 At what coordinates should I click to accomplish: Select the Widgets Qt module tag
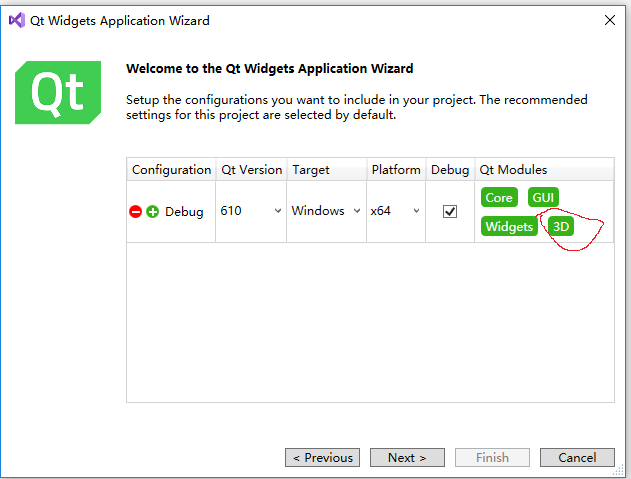pos(509,226)
